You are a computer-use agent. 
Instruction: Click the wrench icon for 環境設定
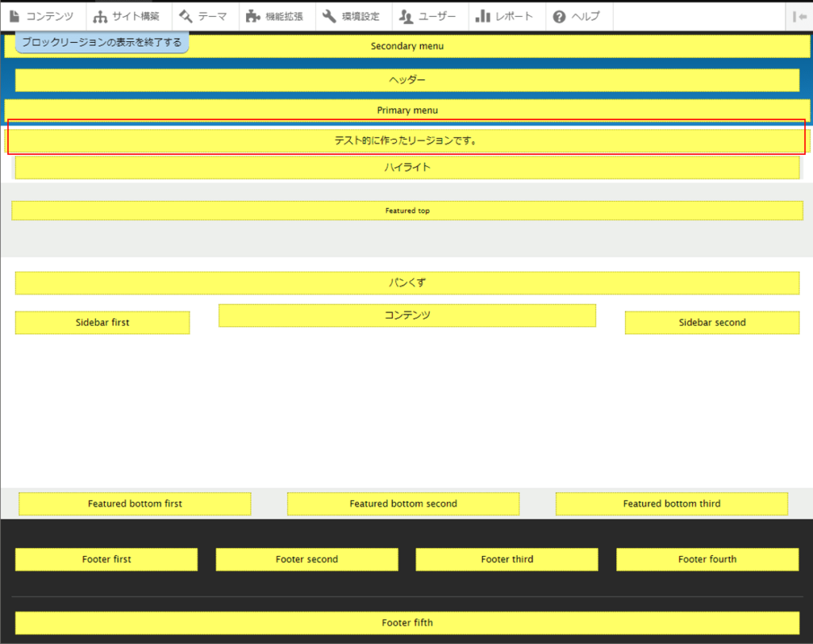pyautogui.click(x=329, y=16)
